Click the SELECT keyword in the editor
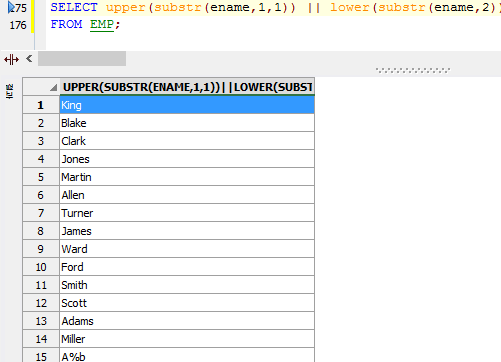Viewport: 501px width, 362px height. click(74, 7)
